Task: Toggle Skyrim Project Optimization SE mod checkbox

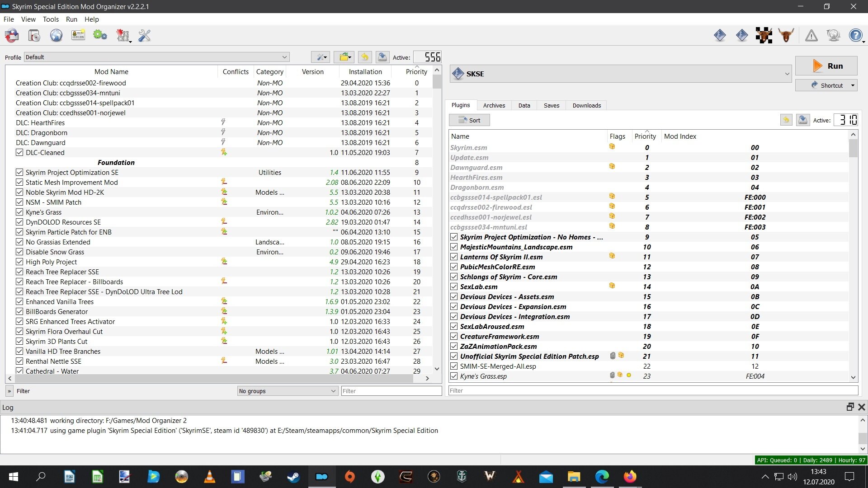Action: coord(19,172)
